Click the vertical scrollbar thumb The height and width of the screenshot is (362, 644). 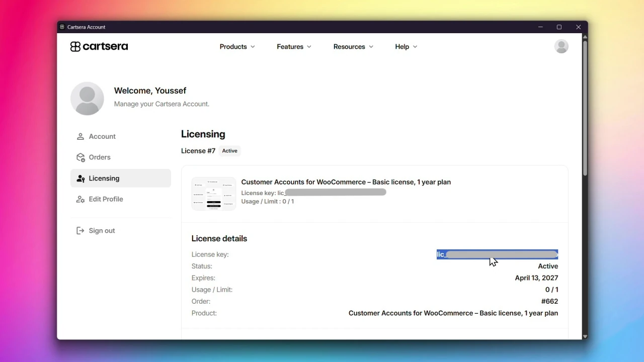(585, 108)
